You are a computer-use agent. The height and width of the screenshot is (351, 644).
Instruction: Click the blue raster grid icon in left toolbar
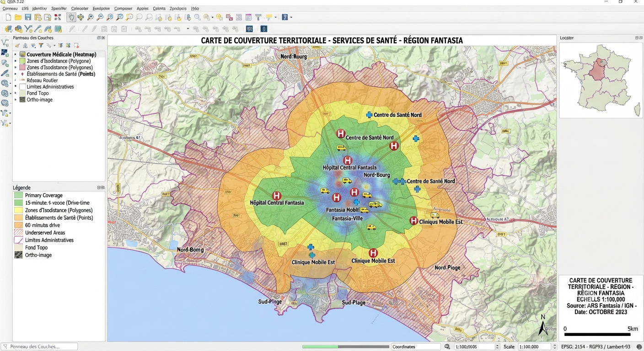(5, 53)
